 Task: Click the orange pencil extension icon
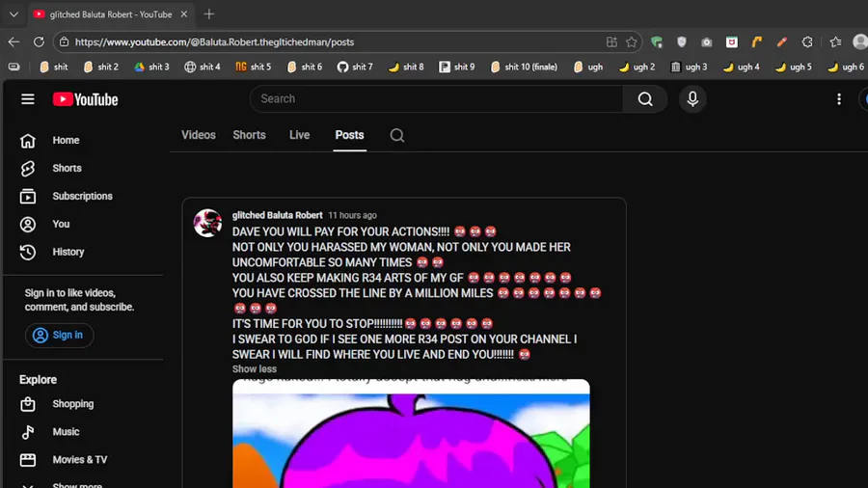pos(781,42)
